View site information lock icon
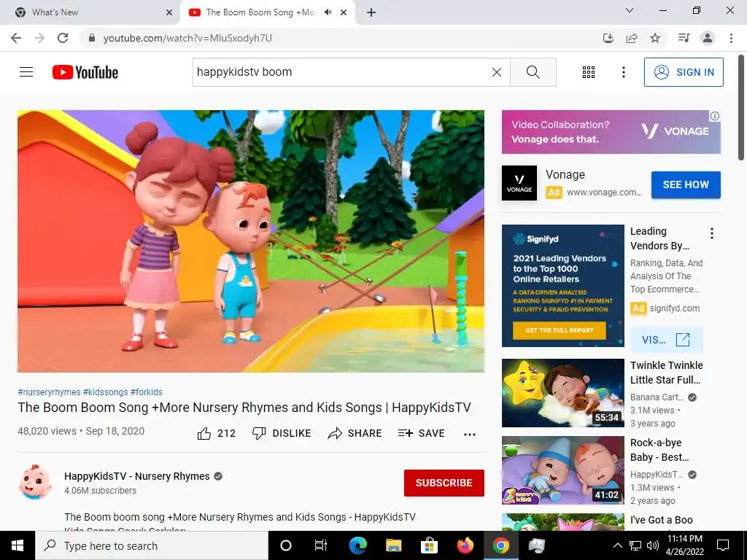Viewport: 747px width, 560px height. [x=92, y=38]
